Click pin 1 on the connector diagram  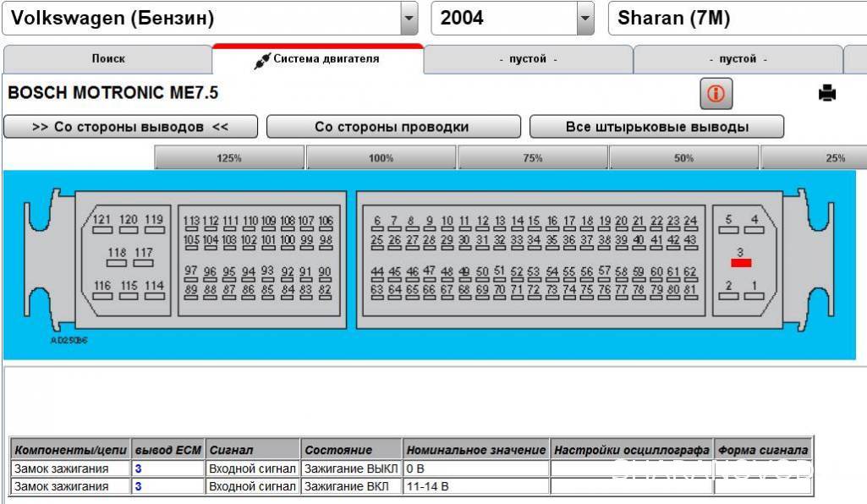point(754,295)
